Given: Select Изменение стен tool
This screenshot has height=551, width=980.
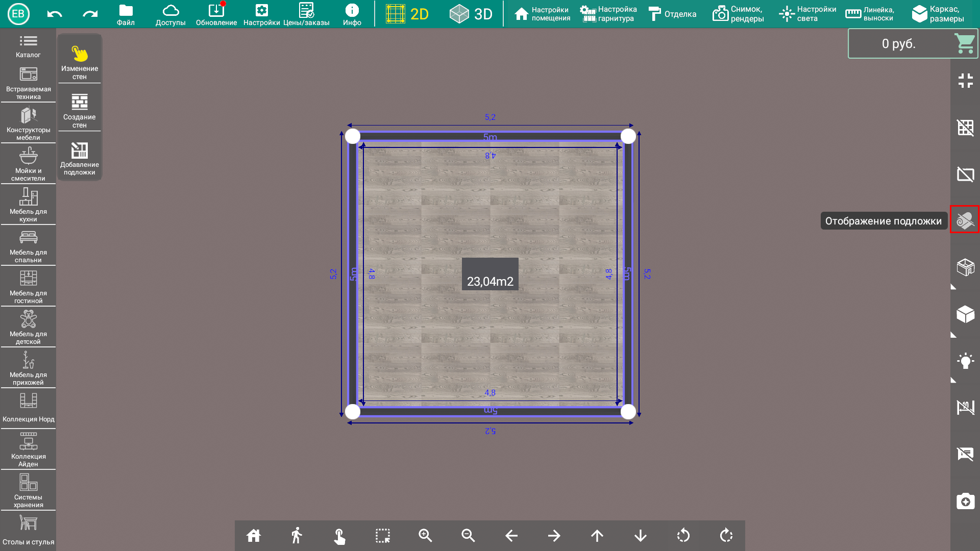Looking at the screenshot, I should (x=80, y=61).
